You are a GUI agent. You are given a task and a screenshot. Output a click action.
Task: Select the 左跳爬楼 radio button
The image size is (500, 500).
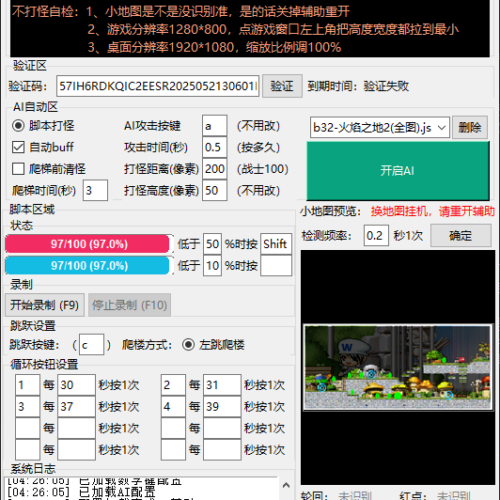point(188,344)
